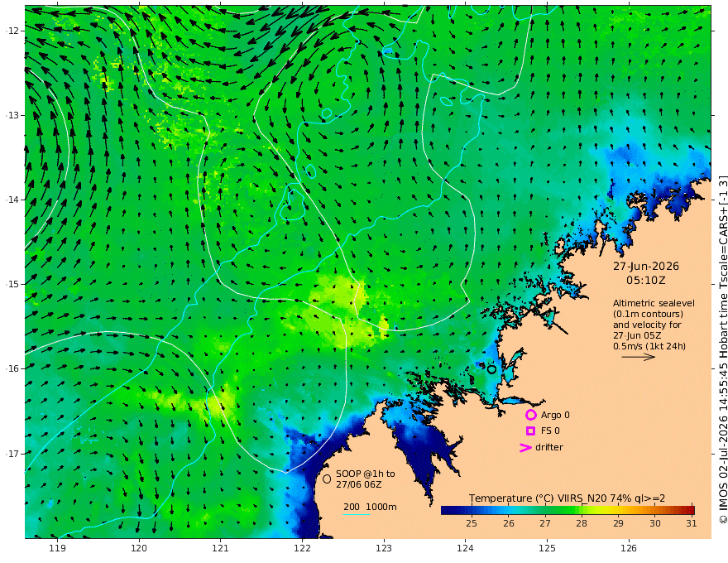The height and width of the screenshot is (563, 728).
Task: Click the longitude axis label 120
Action: (139, 549)
